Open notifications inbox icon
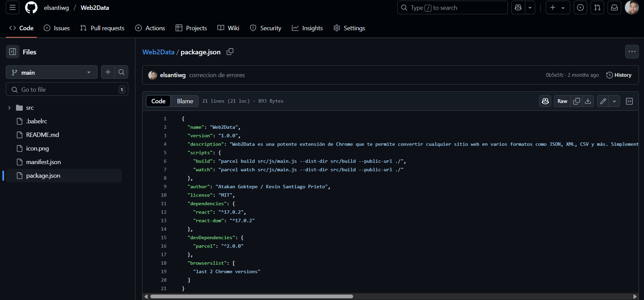 point(614,7)
